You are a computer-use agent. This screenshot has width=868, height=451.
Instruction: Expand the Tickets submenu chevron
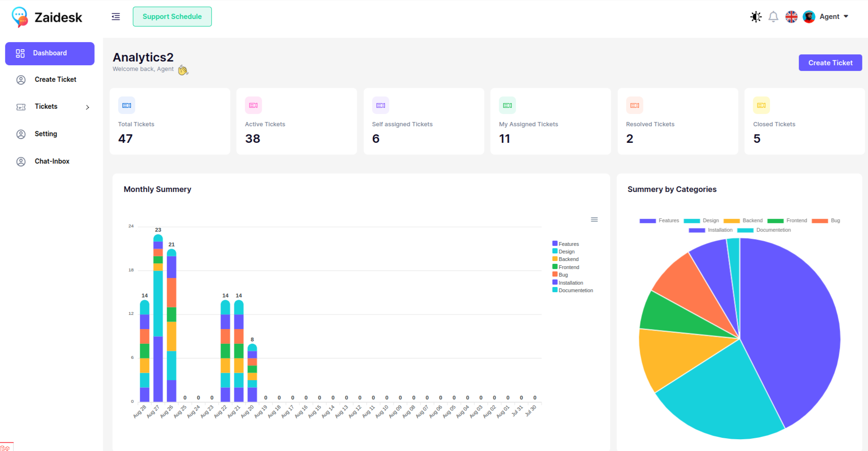(x=88, y=107)
